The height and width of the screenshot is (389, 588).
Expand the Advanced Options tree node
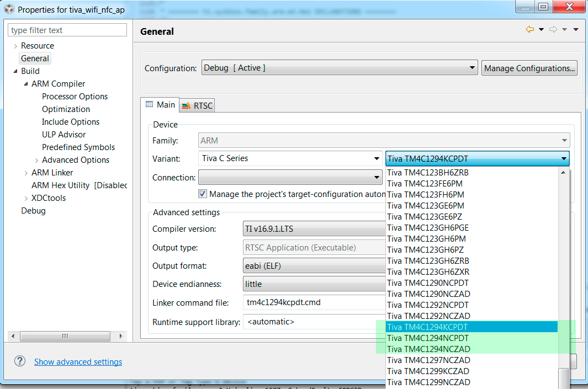point(36,161)
